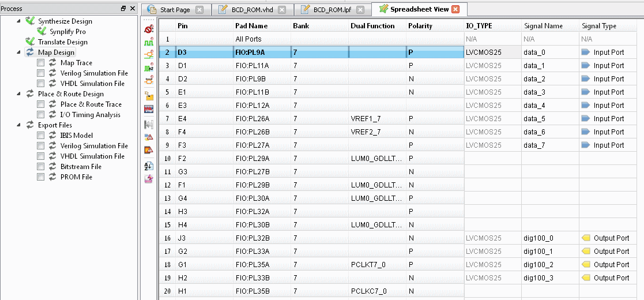
Task: Click the A-Z sort toolbar icon
Action: pos(149,166)
